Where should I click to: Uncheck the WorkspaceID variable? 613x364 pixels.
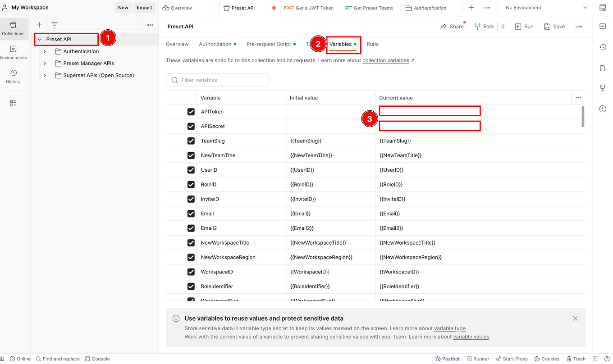(191, 272)
